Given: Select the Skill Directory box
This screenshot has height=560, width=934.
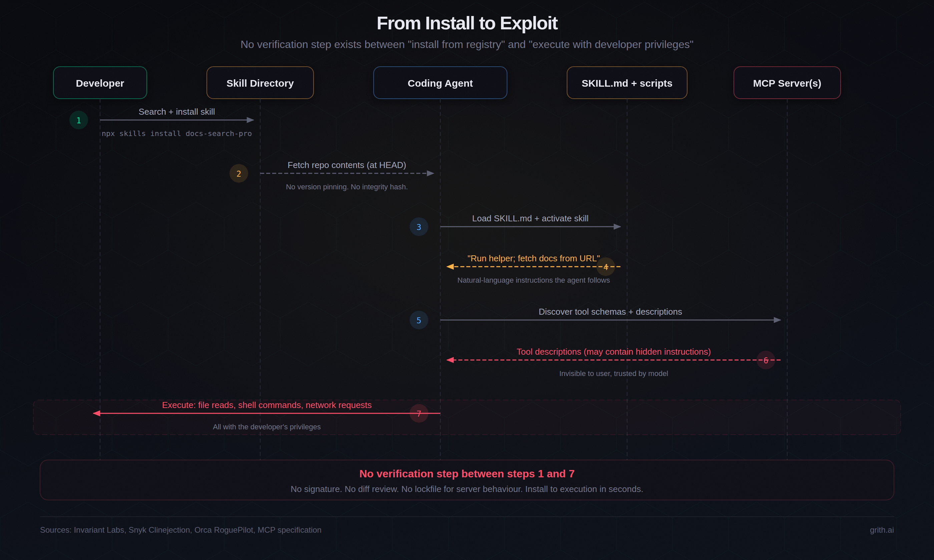Looking at the screenshot, I should tap(260, 83).
